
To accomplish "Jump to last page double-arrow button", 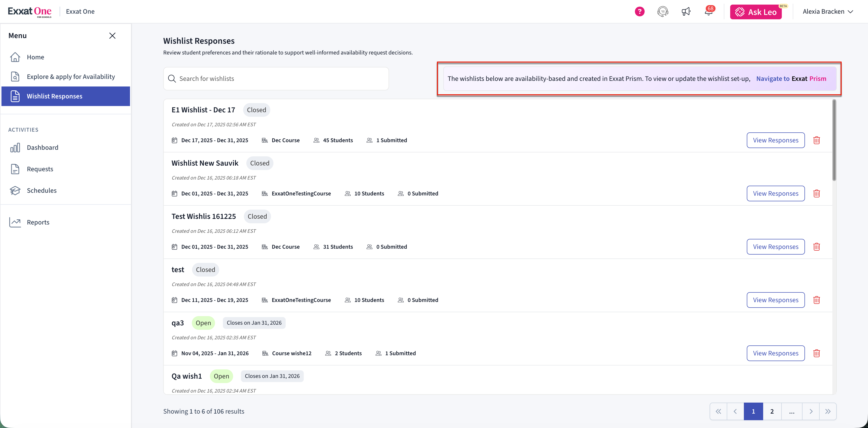I will point(828,411).
